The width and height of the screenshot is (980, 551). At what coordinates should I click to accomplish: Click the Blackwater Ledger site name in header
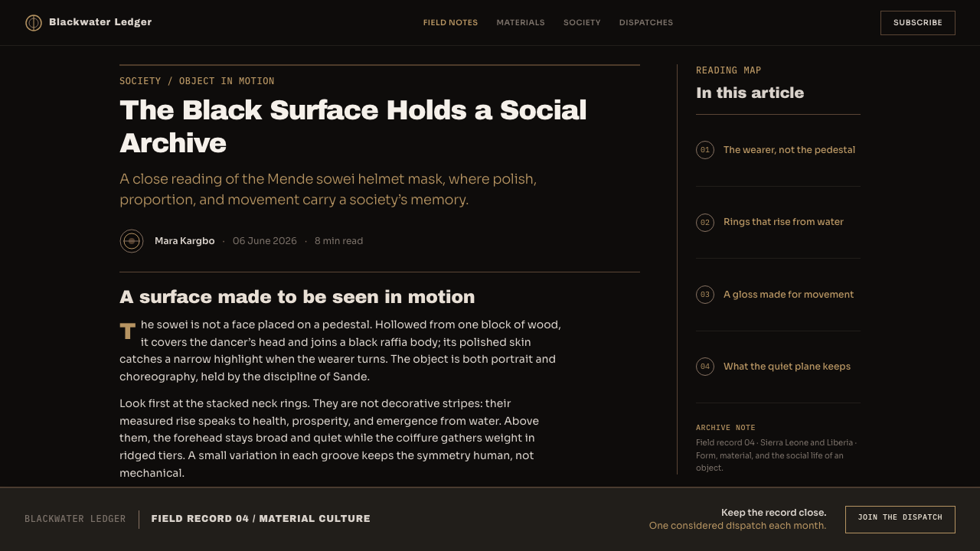tap(100, 22)
